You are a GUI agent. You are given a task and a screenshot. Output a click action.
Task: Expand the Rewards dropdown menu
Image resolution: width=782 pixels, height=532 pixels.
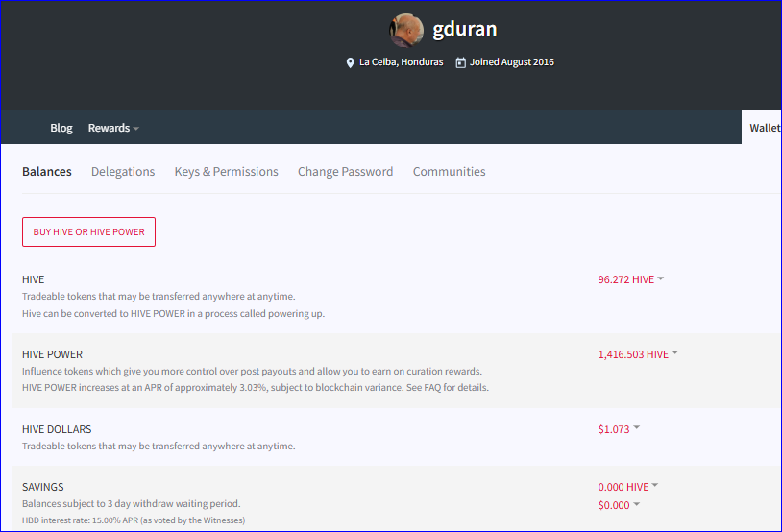113,128
